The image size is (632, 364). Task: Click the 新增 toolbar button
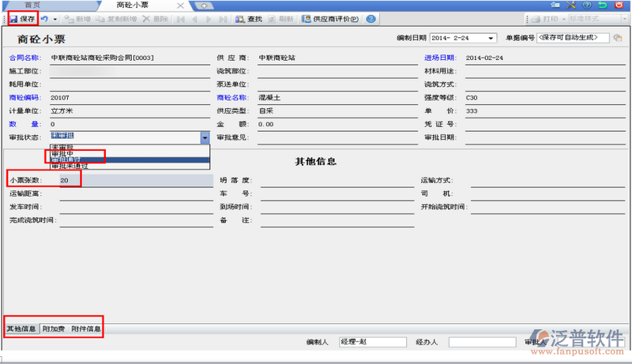(x=77, y=18)
